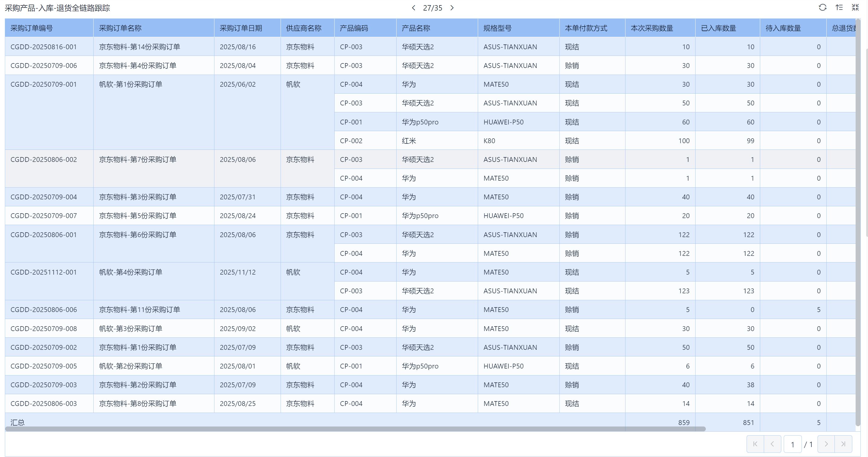The image size is (868, 457).
Task: Click the horizontal scrollbar at table bottom
Action: tap(355, 429)
